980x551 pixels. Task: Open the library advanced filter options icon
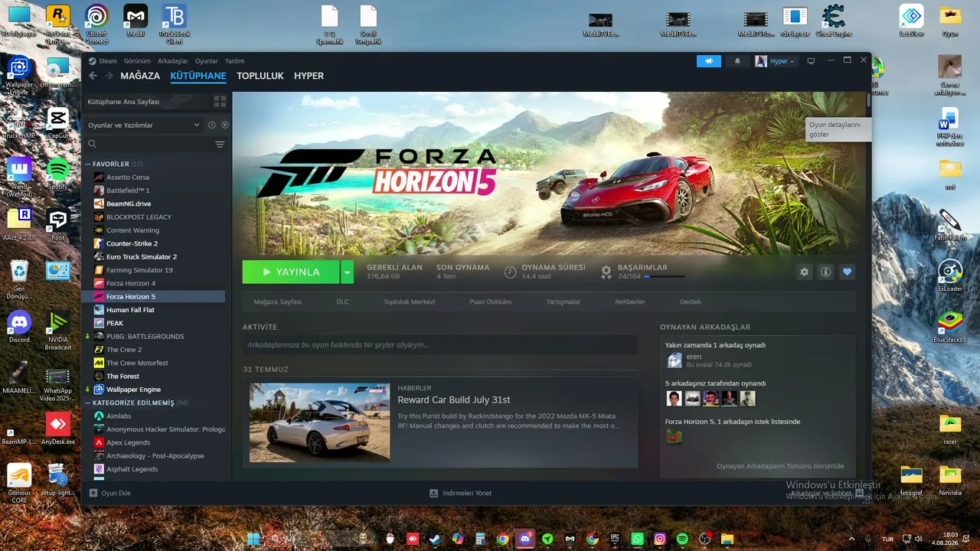220,145
